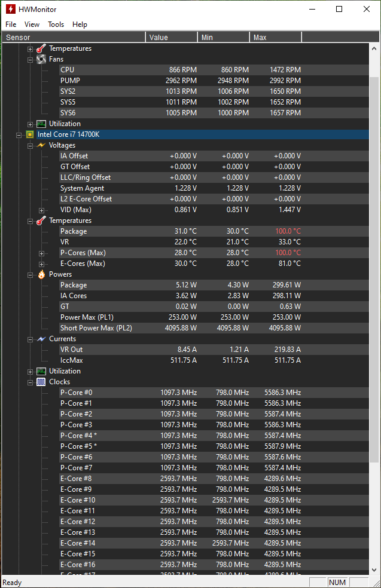Open the Tools menu
The image size is (381, 588).
tap(56, 24)
